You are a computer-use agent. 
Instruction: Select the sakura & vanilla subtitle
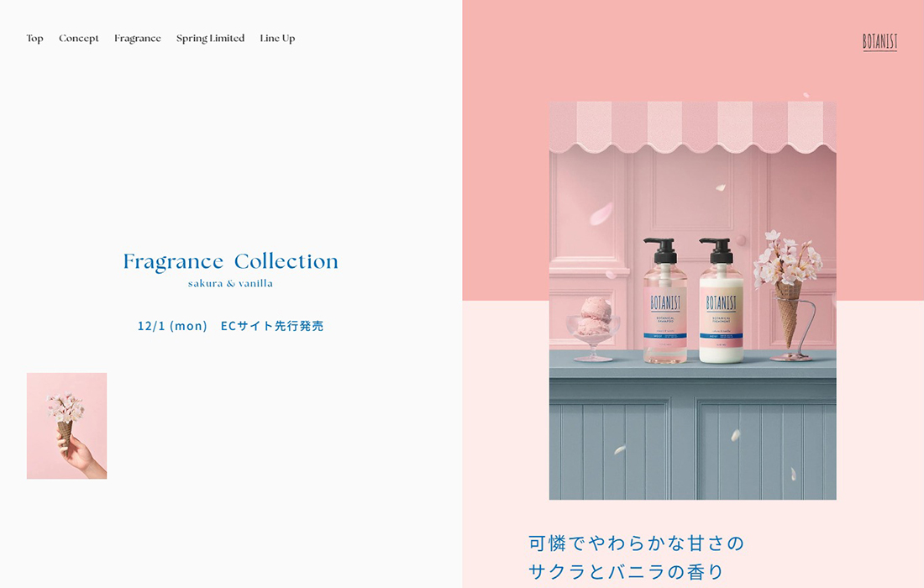[230, 283]
